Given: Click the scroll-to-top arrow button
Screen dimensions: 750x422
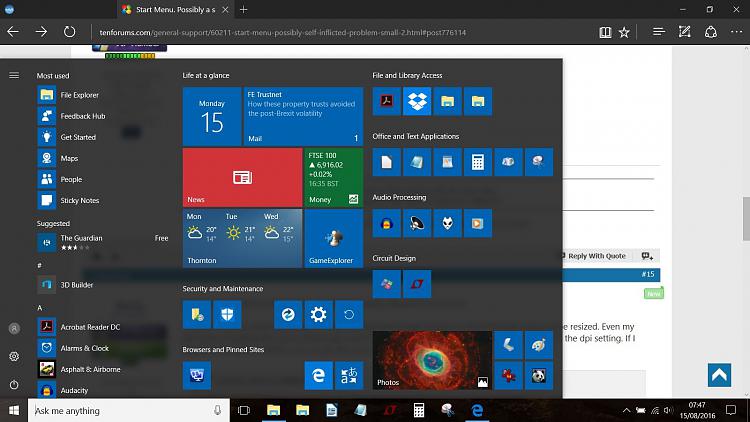Looking at the screenshot, I should [719, 375].
